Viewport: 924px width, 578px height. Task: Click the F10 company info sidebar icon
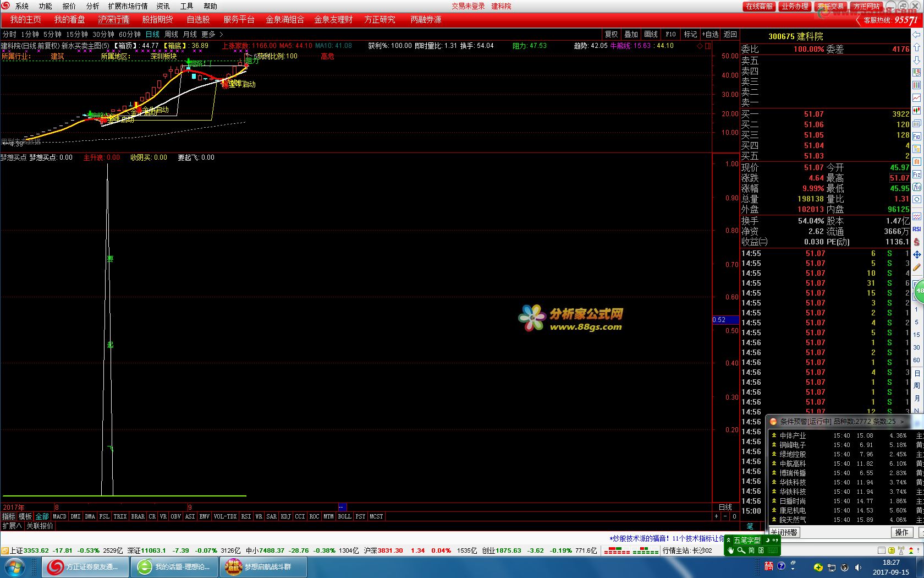tap(917, 136)
